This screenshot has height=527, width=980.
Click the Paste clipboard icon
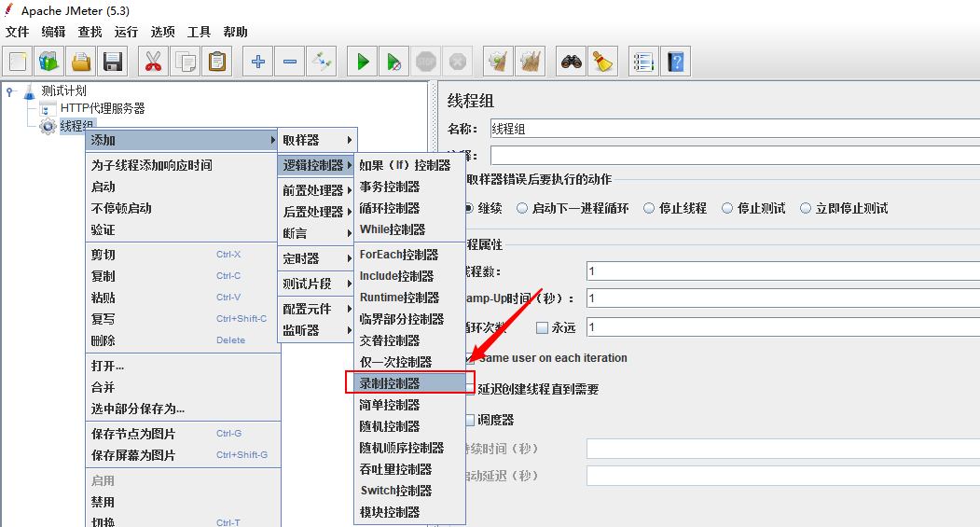217,62
